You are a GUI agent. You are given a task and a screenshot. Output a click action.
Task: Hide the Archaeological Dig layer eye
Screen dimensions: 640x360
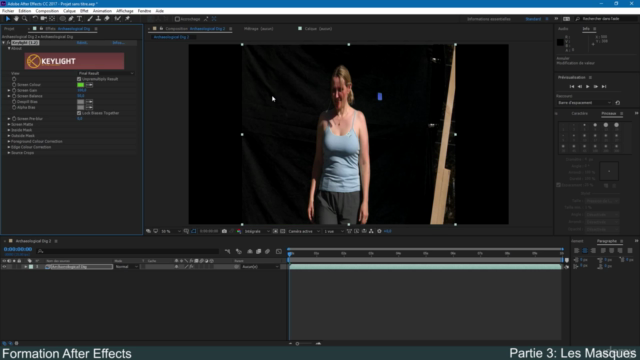coord(4,267)
